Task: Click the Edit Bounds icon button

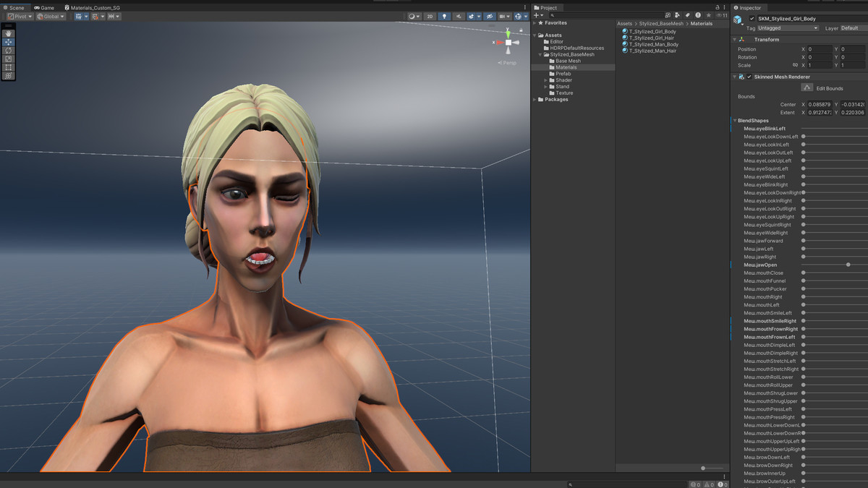Action: click(807, 87)
